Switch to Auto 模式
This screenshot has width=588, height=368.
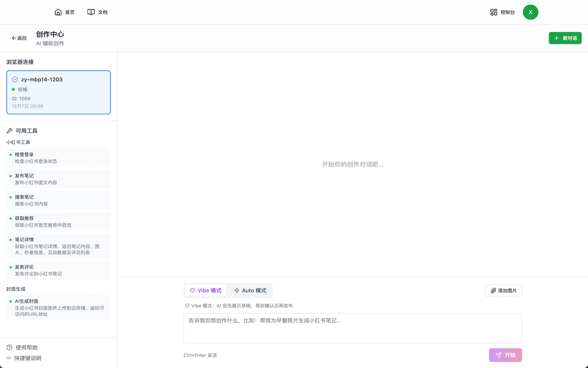coord(250,290)
